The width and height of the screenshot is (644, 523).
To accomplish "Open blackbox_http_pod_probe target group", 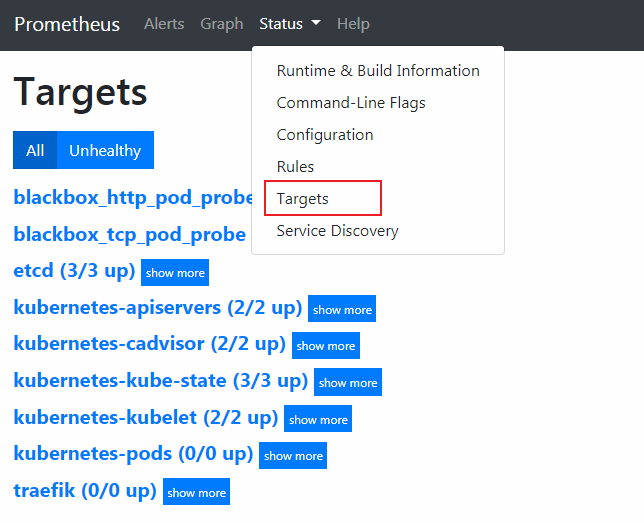I will click(x=133, y=198).
